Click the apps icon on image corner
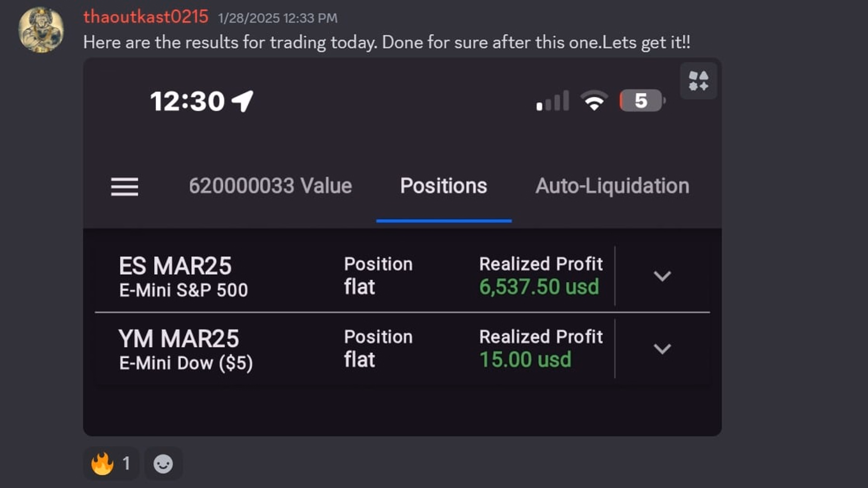Screen dimensions: 868x488 pyautogui.click(x=698, y=81)
